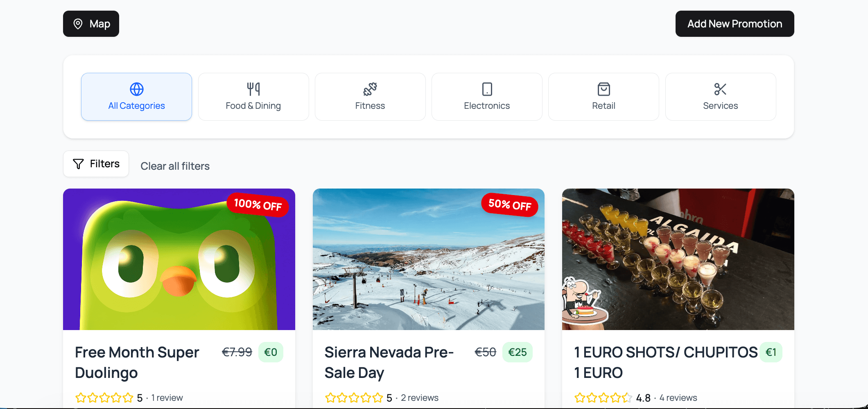The width and height of the screenshot is (868, 409).
Task: Click the map pin icon in Map button
Action: coord(78,24)
